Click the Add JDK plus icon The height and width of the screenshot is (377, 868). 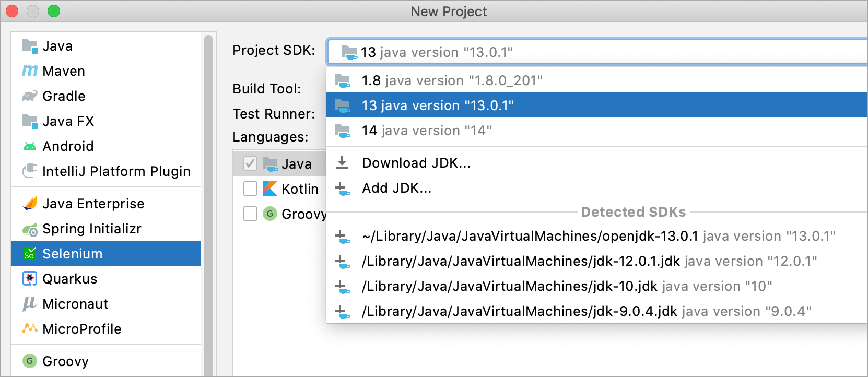(x=342, y=188)
